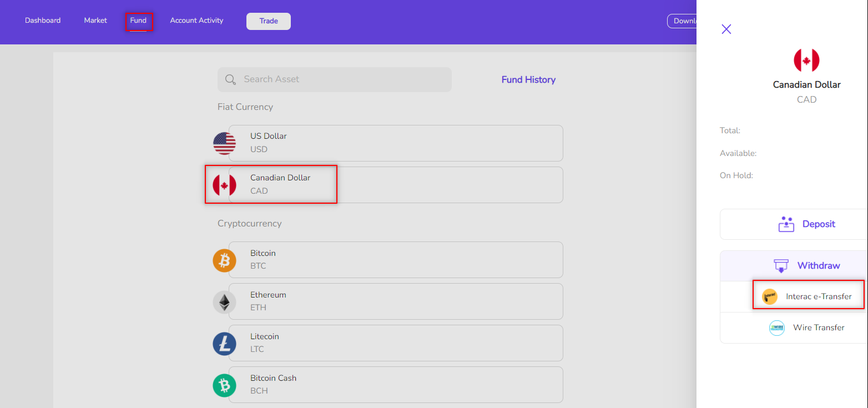Close the Canadian Dollar side panel

pyautogui.click(x=726, y=29)
